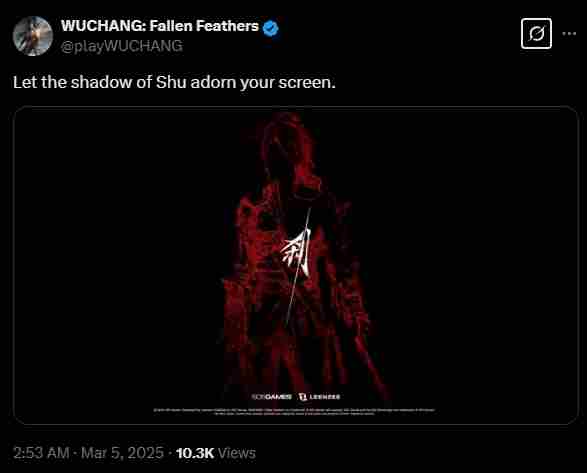Visit the WUCHANG: Fallen Feathers display name

click(159, 26)
